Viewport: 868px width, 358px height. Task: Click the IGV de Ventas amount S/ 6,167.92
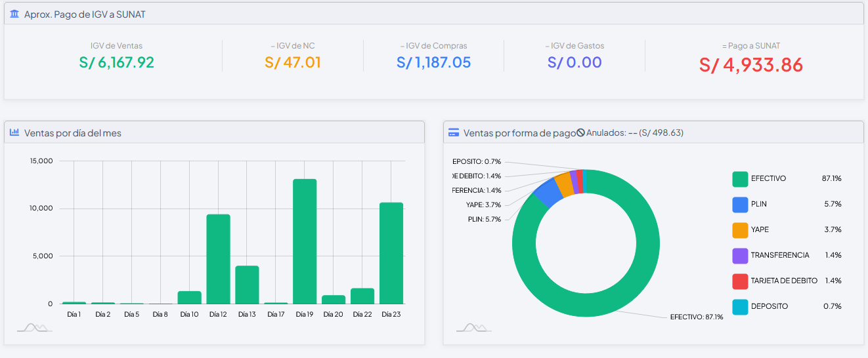116,62
